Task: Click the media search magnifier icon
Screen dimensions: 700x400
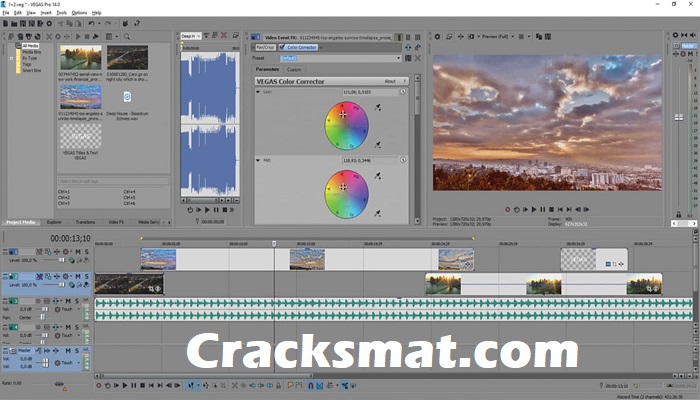Action: point(127,37)
